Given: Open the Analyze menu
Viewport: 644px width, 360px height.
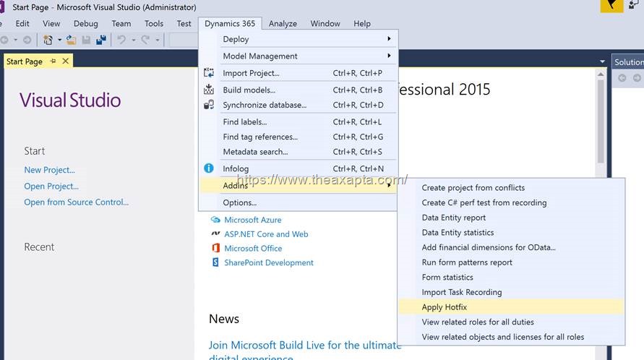Looking at the screenshot, I should [x=283, y=23].
